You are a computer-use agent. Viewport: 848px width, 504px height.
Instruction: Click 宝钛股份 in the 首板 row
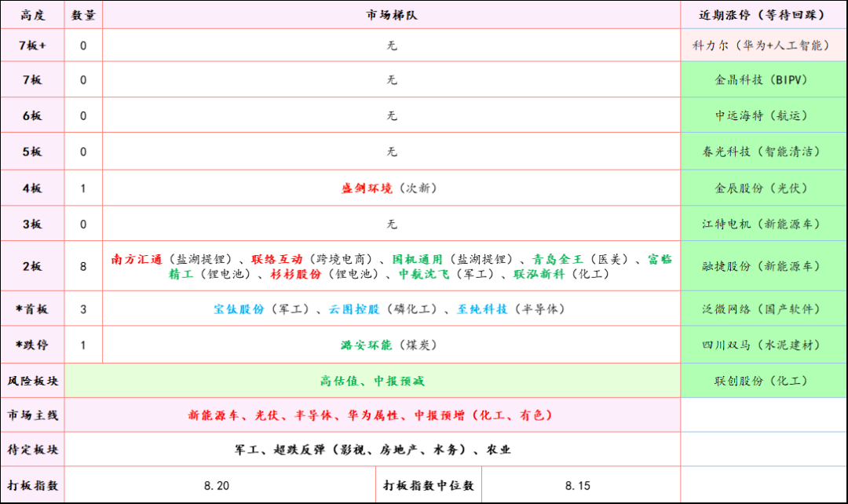tap(239, 309)
